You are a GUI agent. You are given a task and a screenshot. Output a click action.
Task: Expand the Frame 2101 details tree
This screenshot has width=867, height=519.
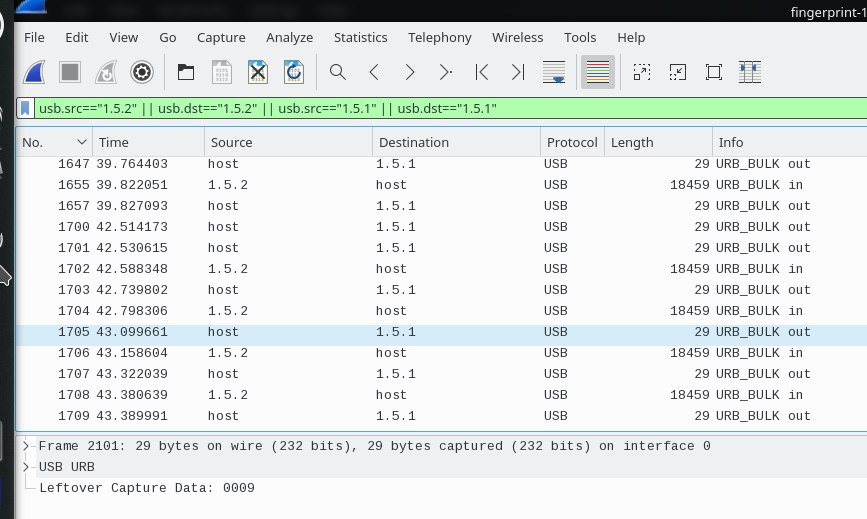[25, 445]
